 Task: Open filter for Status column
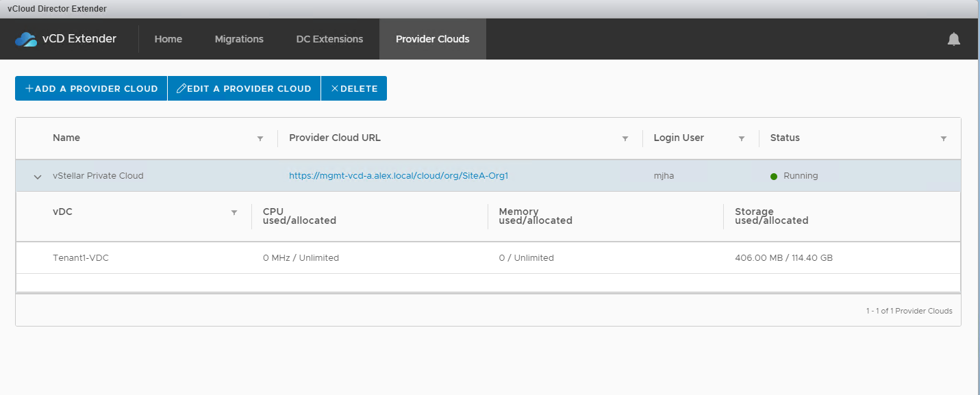(x=943, y=138)
